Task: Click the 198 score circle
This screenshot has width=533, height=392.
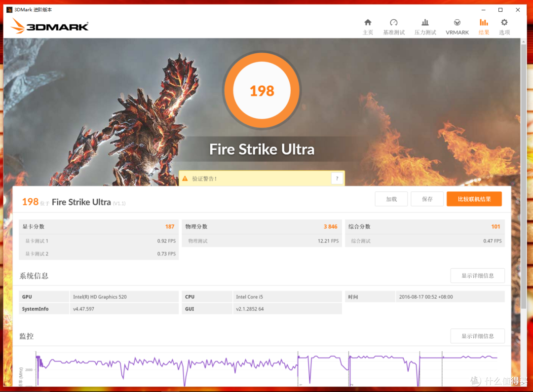Action: (x=262, y=90)
